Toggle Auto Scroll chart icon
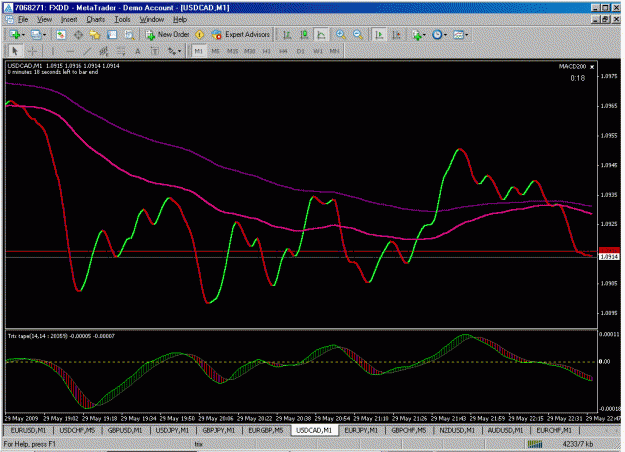The image size is (625, 452). 379,35
